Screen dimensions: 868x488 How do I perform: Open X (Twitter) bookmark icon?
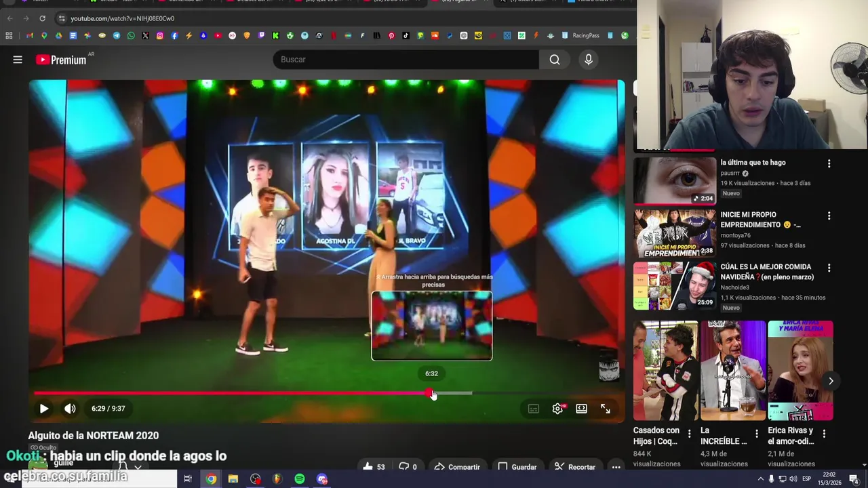tap(145, 35)
